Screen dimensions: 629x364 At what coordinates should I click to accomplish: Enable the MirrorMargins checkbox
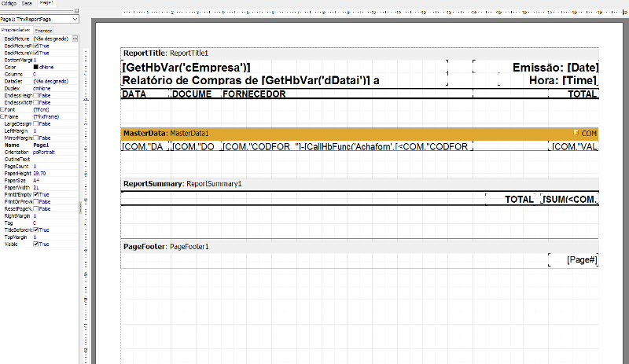pyautogui.click(x=36, y=138)
